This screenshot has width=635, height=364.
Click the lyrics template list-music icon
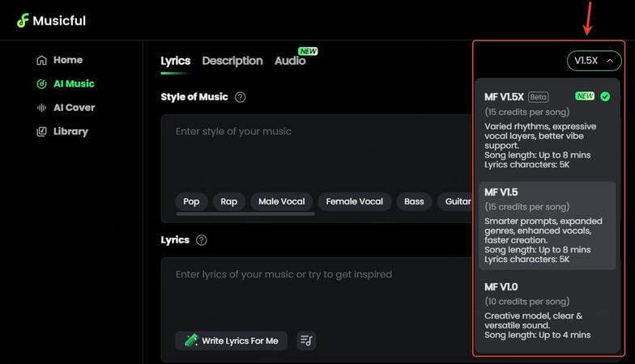pos(306,341)
